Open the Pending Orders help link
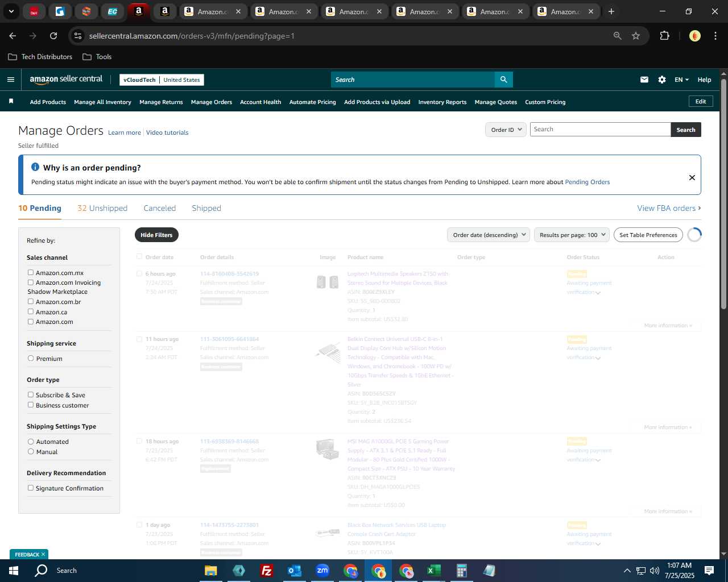 pos(588,182)
